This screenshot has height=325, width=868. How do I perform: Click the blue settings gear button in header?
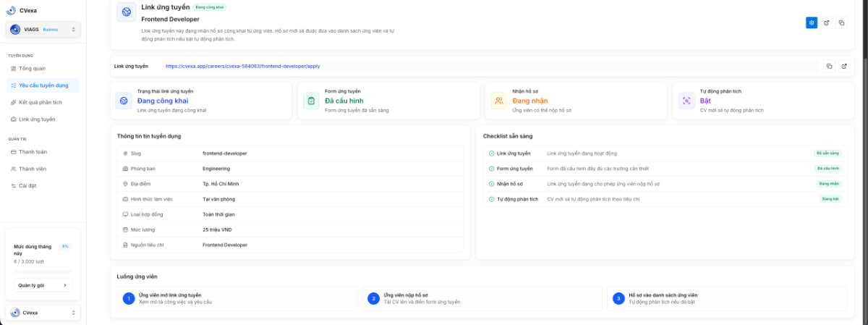pyautogui.click(x=812, y=22)
